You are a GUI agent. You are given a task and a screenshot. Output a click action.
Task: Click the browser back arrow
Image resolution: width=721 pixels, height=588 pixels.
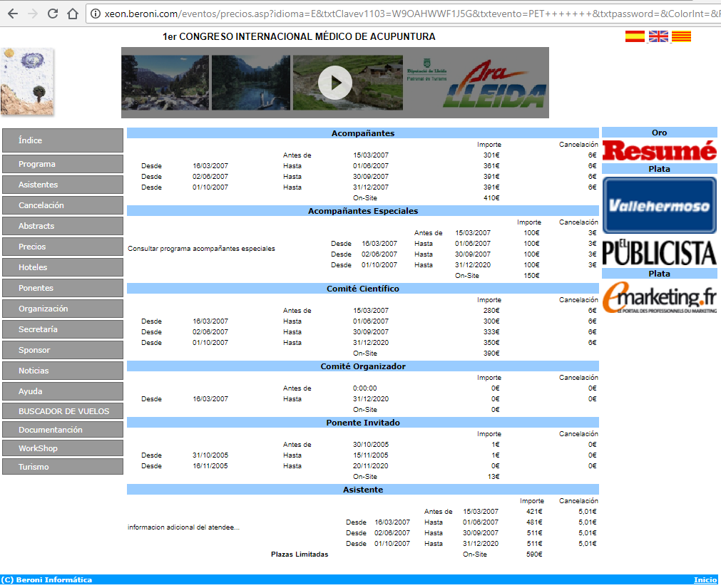pyautogui.click(x=12, y=14)
